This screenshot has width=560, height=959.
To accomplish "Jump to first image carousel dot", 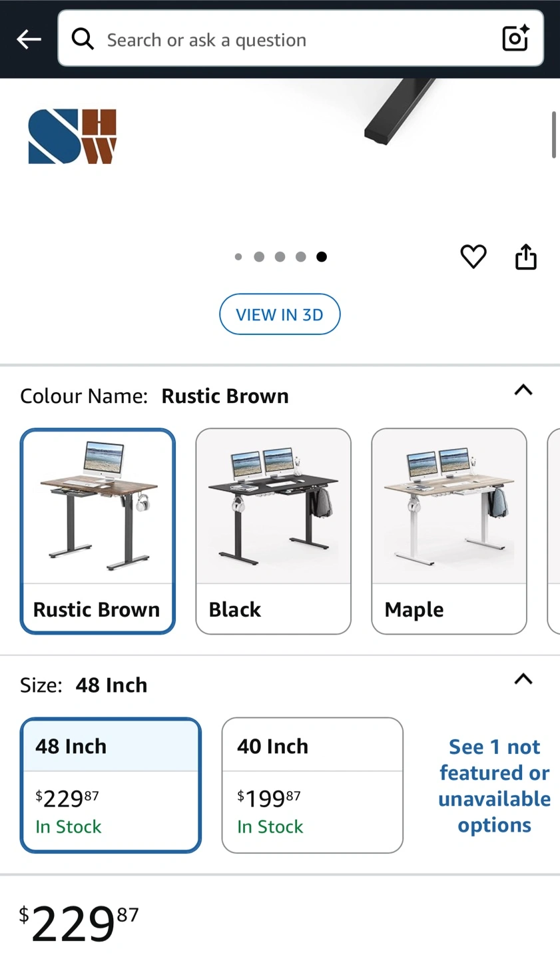I will 238,256.
